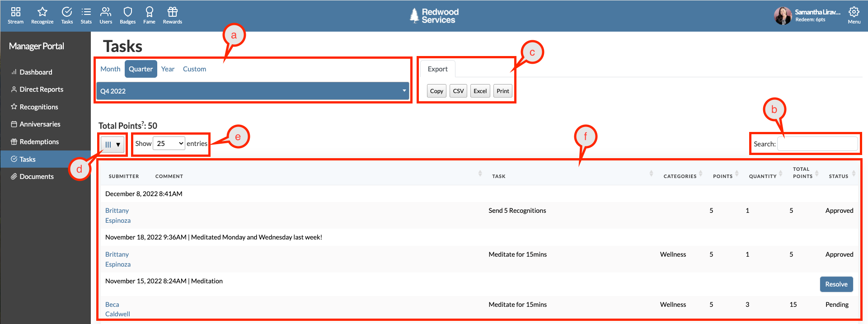The width and height of the screenshot is (868, 324).
Task: Switch to the Year tab
Action: click(168, 69)
